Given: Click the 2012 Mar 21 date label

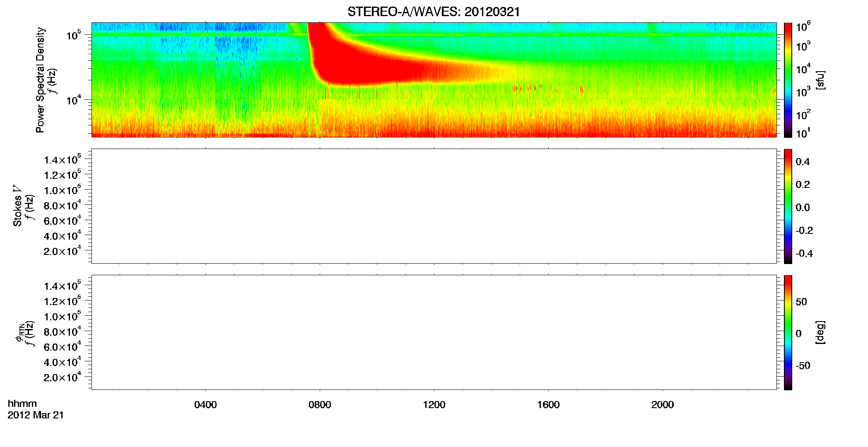Looking at the screenshot, I should pyautogui.click(x=36, y=415).
